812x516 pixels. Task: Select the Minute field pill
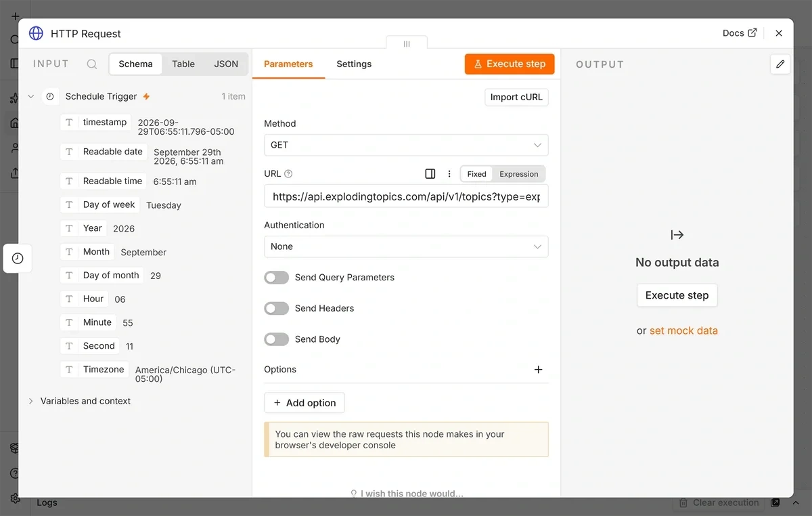click(x=89, y=322)
